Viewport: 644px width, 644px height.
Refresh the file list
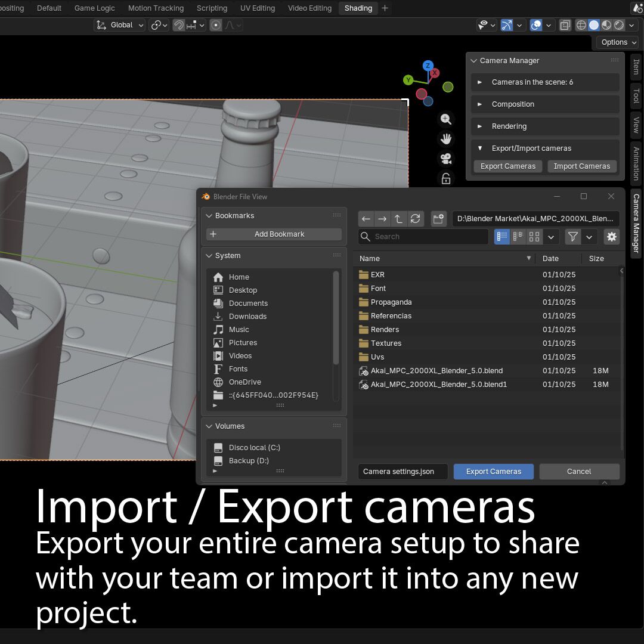[x=415, y=219]
